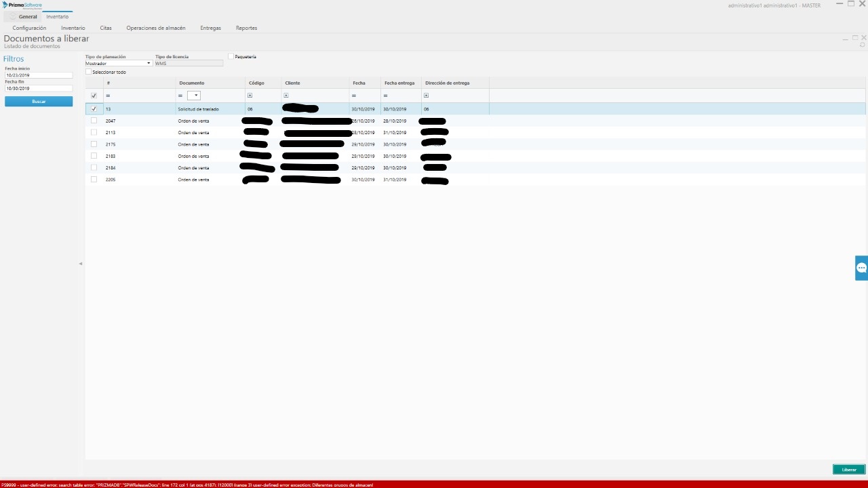Click the equals filter icon under Fecha column
Image resolution: width=868 pixels, height=488 pixels.
coord(354,96)
